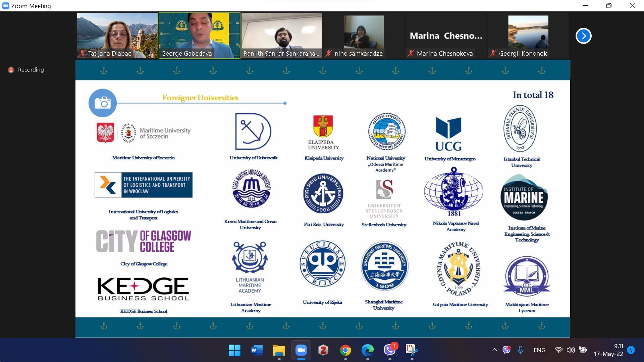The height and width of the screenshot is (362, 644).
Task: Click the 'KEDGE Business School' caption
Action: click(x=144, y=311)
